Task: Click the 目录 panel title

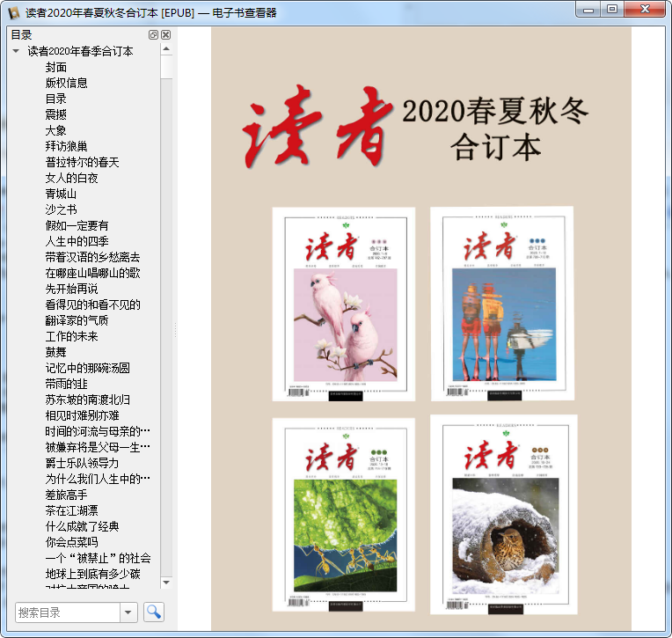Action: [21, 34]
